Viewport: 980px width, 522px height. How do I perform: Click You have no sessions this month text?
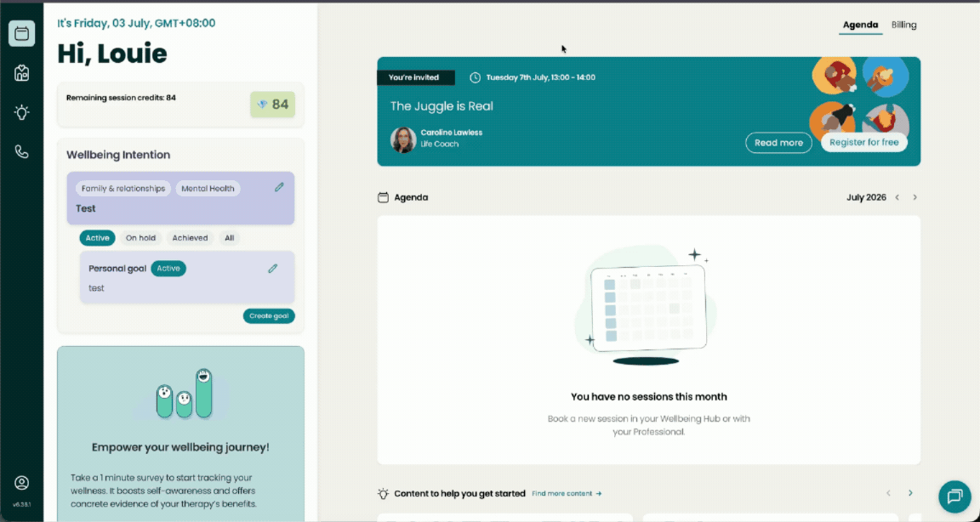[x=649, y=396]
